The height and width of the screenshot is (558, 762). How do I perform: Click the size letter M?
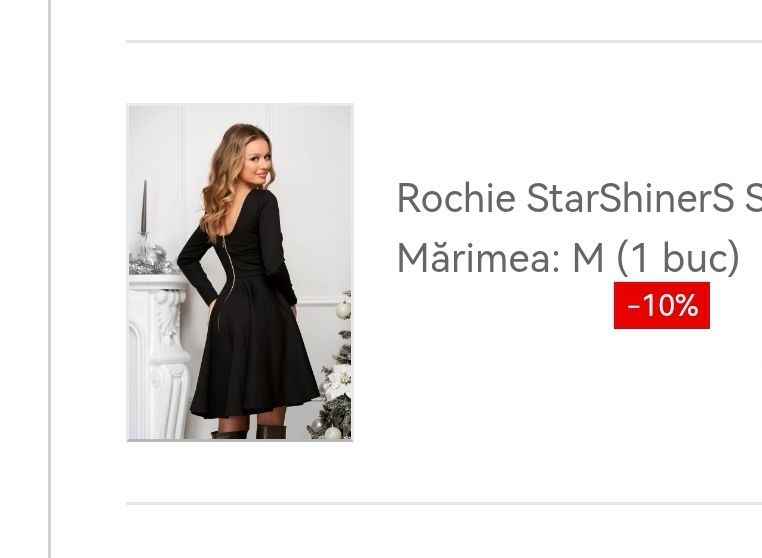coord(588,258)
